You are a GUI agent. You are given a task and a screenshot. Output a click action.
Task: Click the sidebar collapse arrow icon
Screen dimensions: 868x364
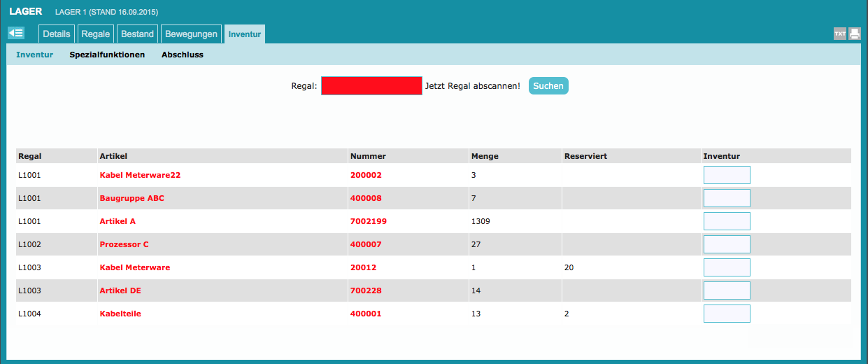[x=16, y=34]
